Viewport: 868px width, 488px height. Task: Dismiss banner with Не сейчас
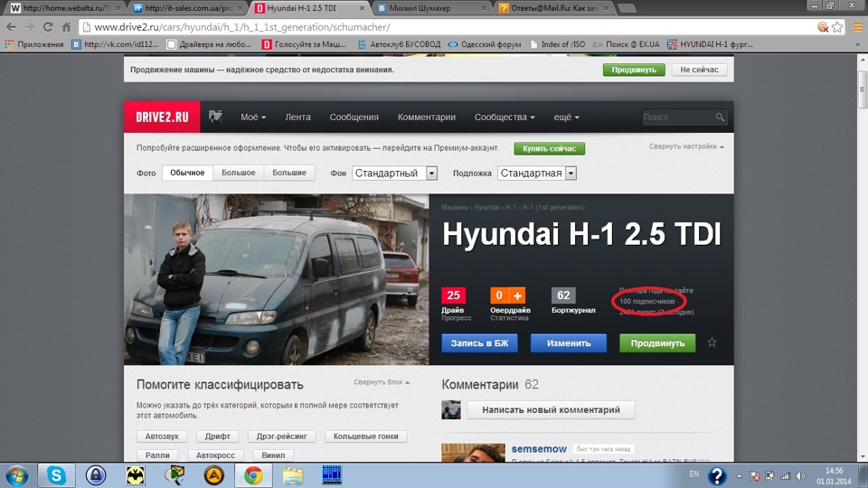pos(699,70)
